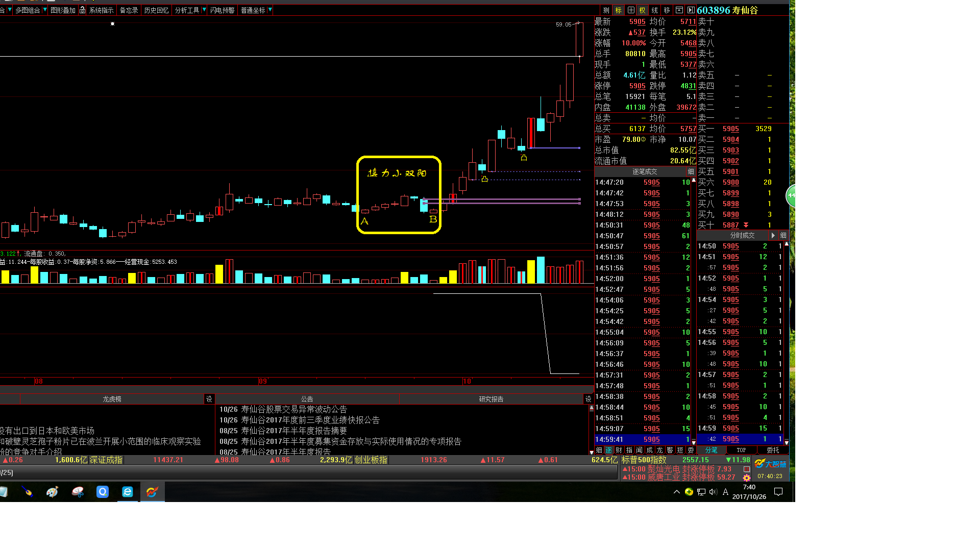Click the down arrow of announcements scrollbar
This screenshot has width=980, height=551.
pos(592,452)
